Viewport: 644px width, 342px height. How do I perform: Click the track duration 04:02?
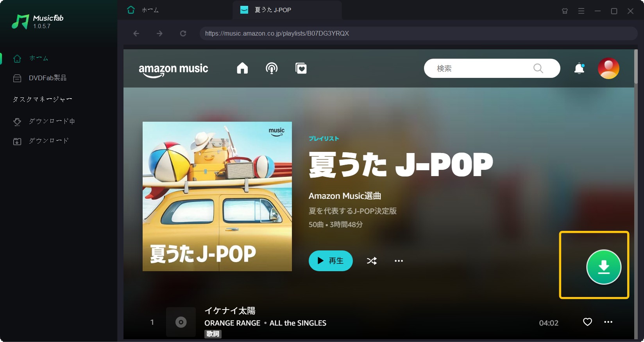coord(549,323)
